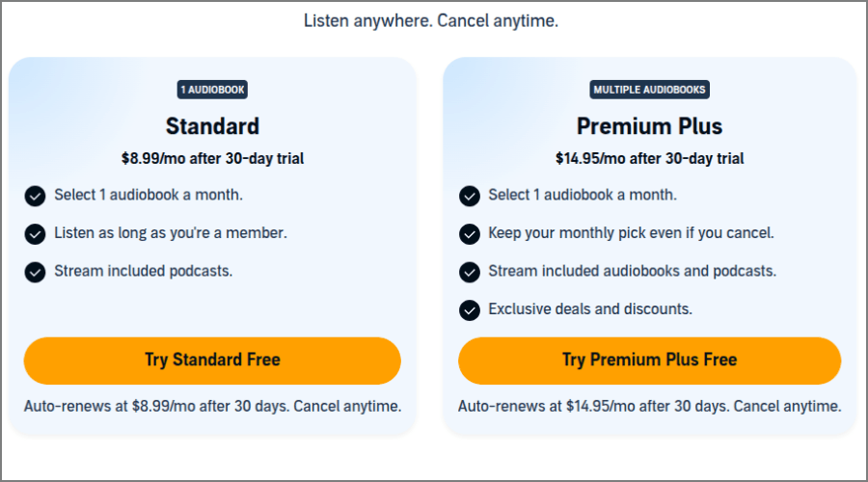Click 'Auto-renews at $14.95/mo' disclaimer text
Image resolution: width=868 pixels, height=482 pixels.
[x=649, y=406]
